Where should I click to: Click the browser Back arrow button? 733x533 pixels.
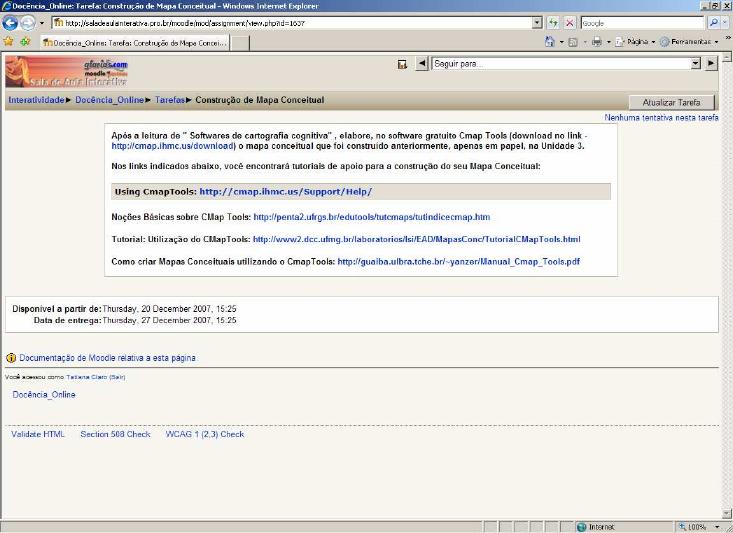pos(11,22)
